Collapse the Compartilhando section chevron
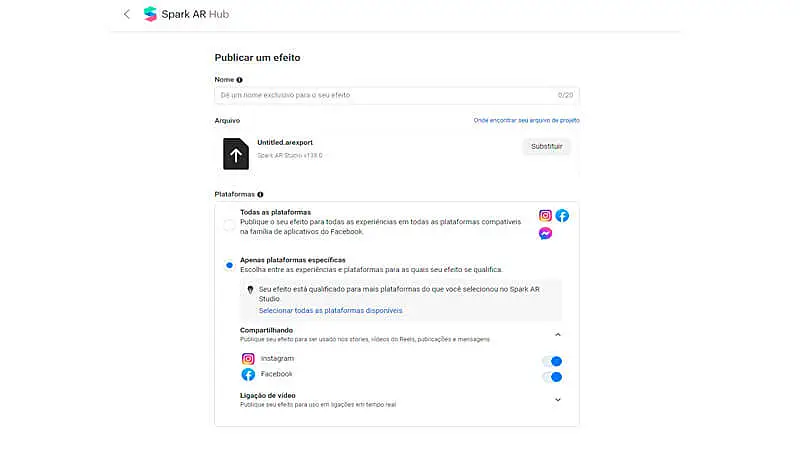The image size is (800, 450). (x=558, y=335)
